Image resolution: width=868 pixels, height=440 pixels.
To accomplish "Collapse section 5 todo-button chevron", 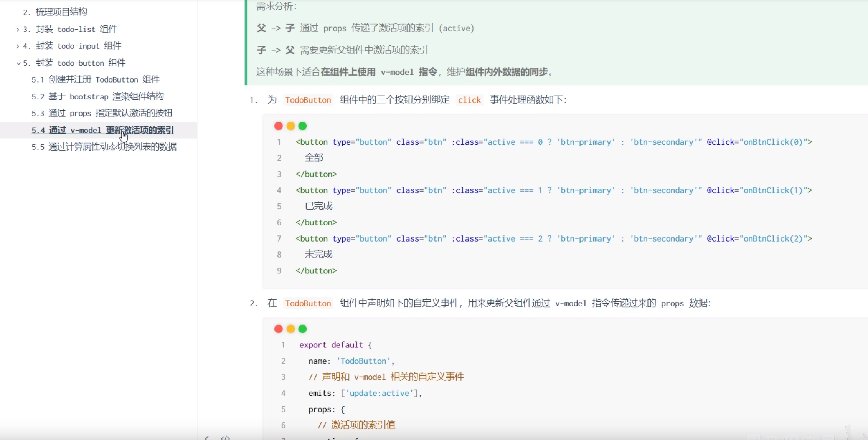I will click(18, 63).
